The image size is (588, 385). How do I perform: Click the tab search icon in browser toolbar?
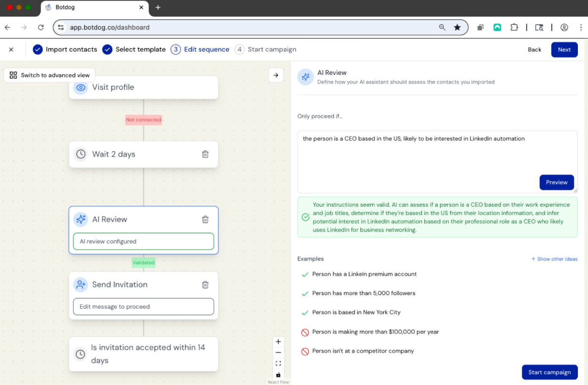point(539,28)
